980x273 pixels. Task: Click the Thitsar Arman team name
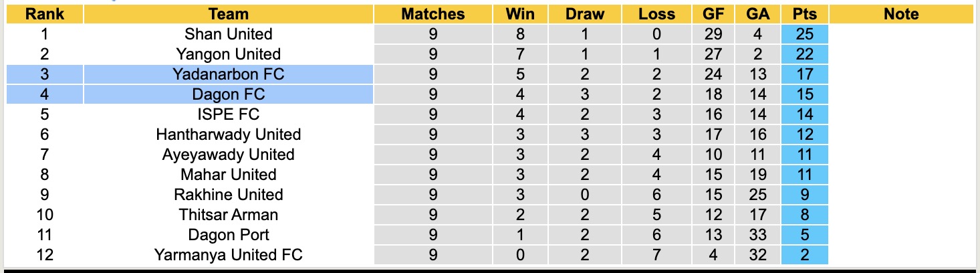228,215
